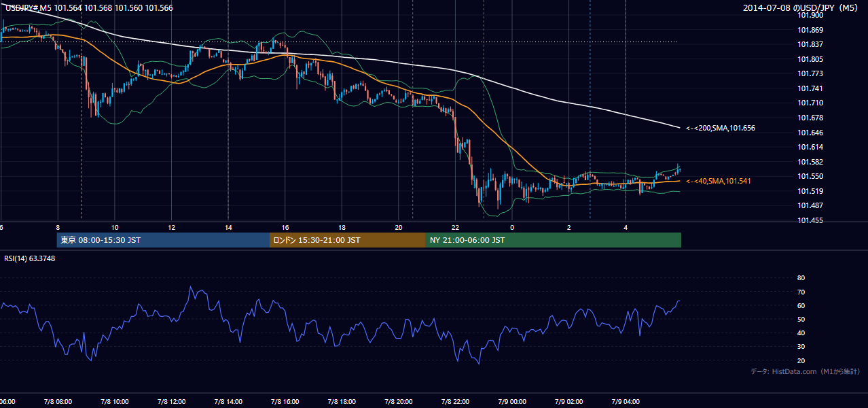Viewport: 868px width, 408px height.
Task: Click RSI scale value 30
Action: coord(801,346)
